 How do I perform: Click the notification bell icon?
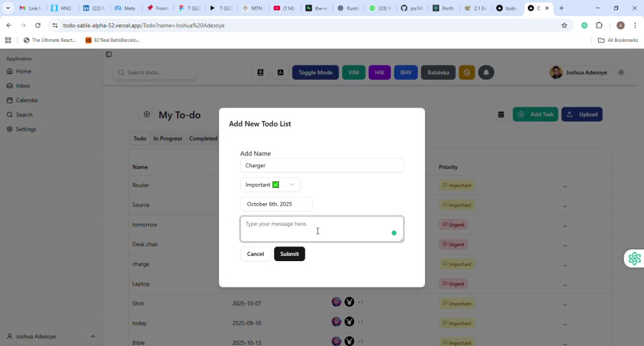[486, 73]
